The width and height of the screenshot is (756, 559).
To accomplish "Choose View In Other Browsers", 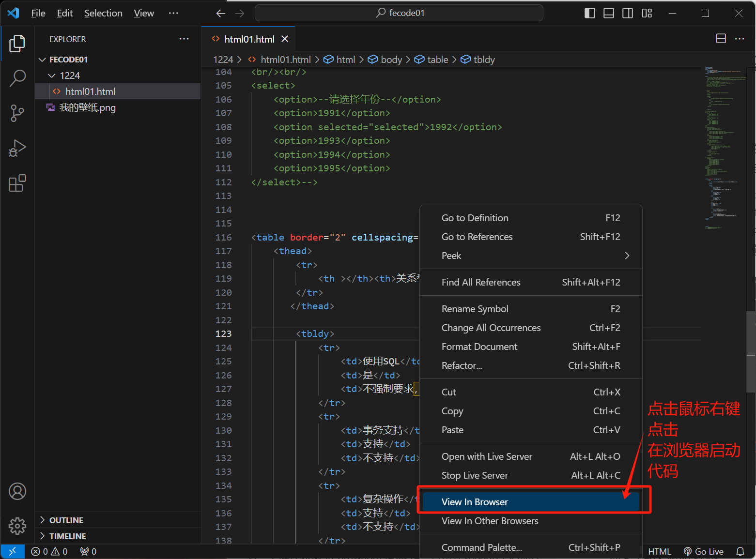I will coord(531,521).
